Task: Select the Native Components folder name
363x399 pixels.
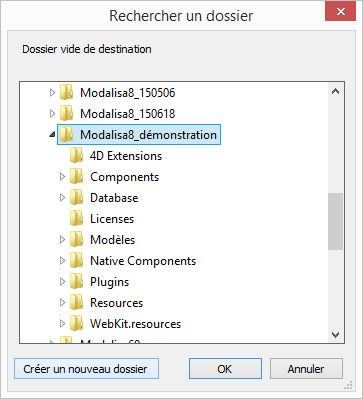Action: click(143, 261)
